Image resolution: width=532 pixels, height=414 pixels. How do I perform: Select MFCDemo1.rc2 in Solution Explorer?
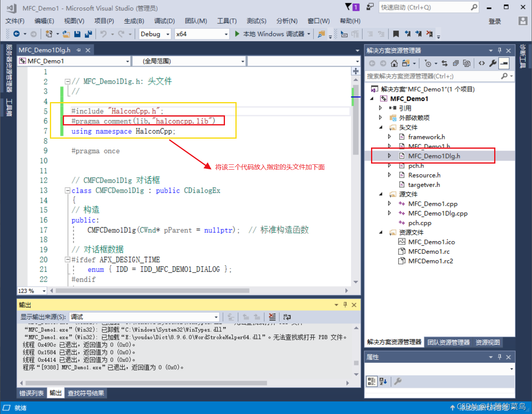pyautogui.click(x=431, y=261)
